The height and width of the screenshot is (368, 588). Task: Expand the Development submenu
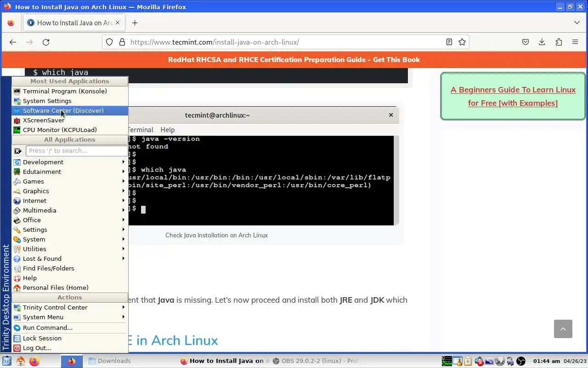pyautogui.click(x=70, y=162)
